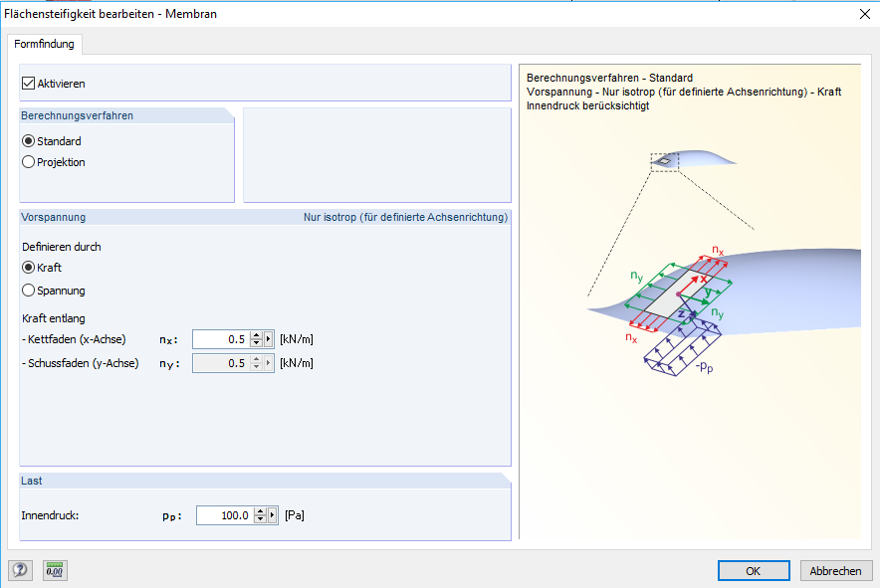The height and width of the screenshot is (588, 880).
Task: Open the help dialog via question mark icon
Action: tap(20, 570)
